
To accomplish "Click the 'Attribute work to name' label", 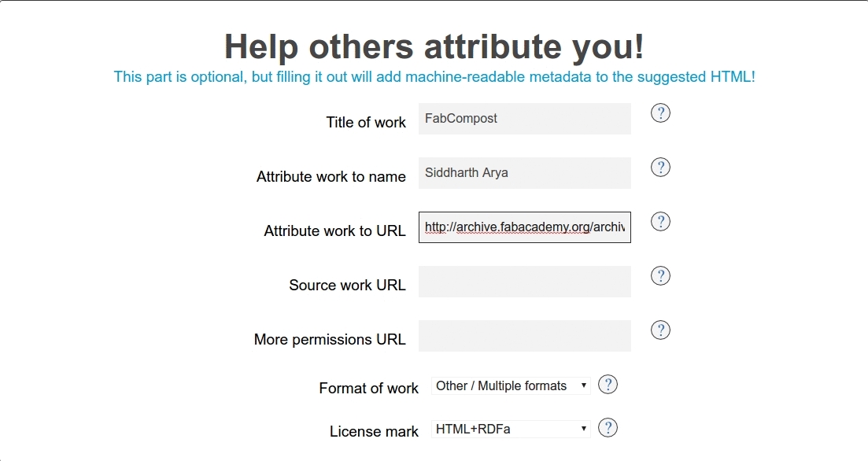I will (x=331, y=176).
